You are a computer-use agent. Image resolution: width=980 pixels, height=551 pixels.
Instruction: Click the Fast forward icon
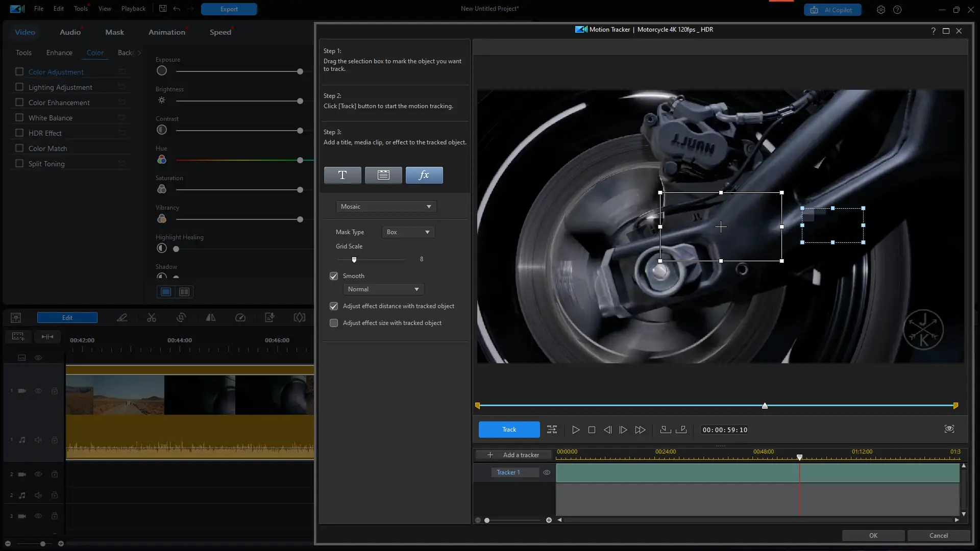pos(640,430)
